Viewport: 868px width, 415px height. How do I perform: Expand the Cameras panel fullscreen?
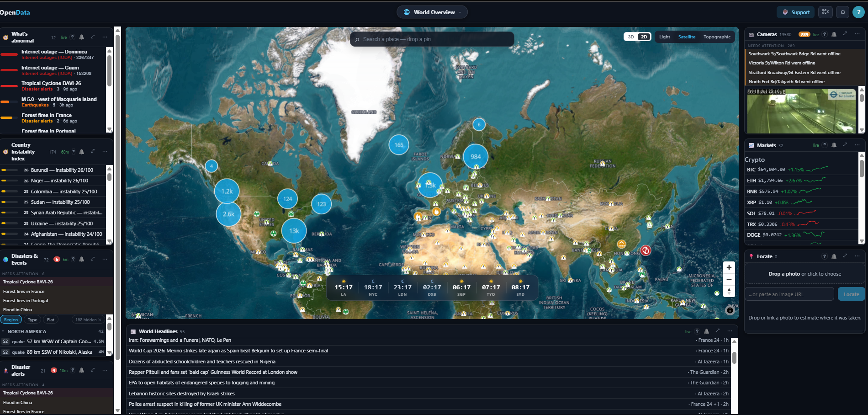point(845,34)
